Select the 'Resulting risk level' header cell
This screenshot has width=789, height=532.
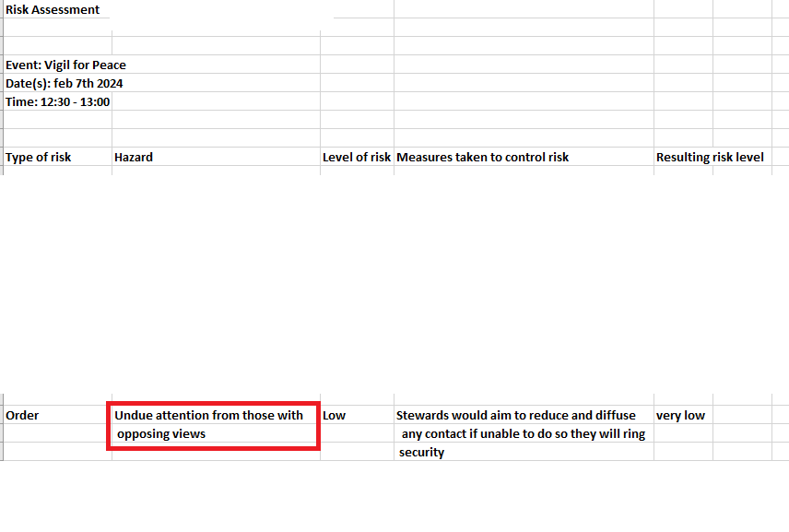[x=683, y=157]
